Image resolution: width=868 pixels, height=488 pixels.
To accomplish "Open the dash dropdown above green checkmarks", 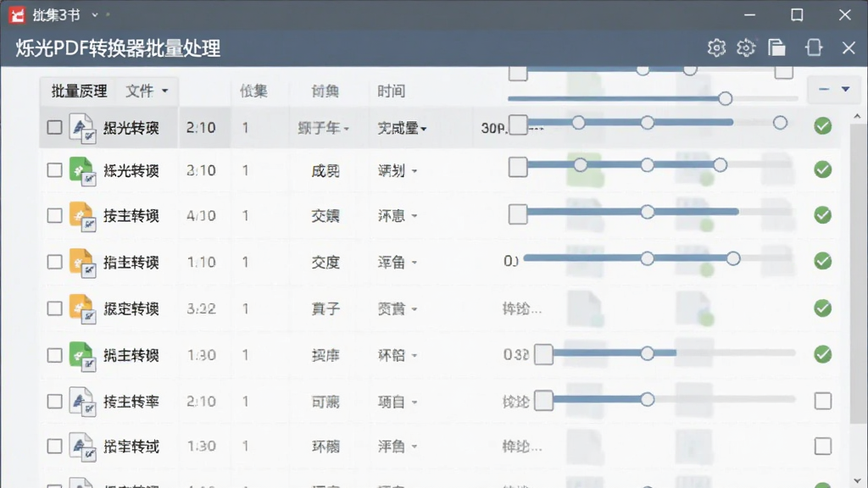I will 834,89.
